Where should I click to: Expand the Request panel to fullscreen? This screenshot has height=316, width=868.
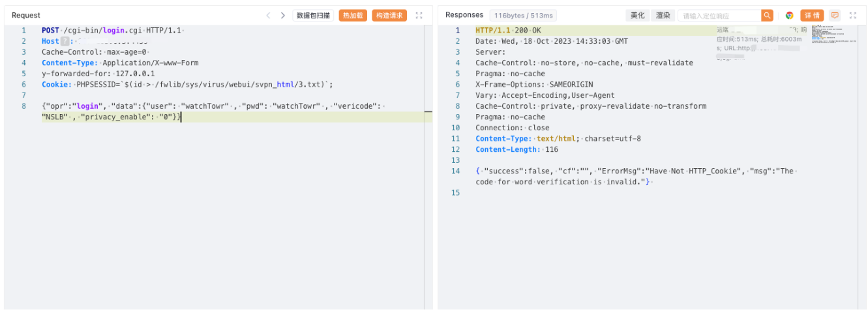point(419,16)
